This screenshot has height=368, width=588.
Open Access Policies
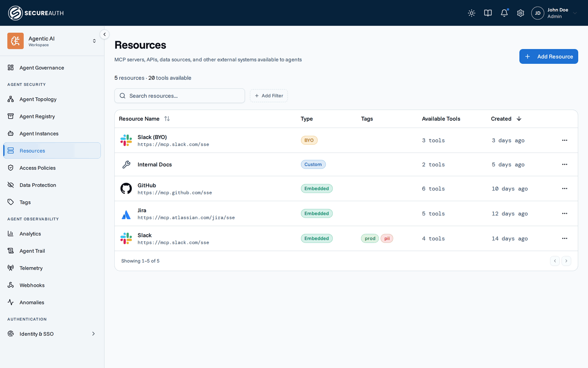pyautogui.click(x=52, y=168)
